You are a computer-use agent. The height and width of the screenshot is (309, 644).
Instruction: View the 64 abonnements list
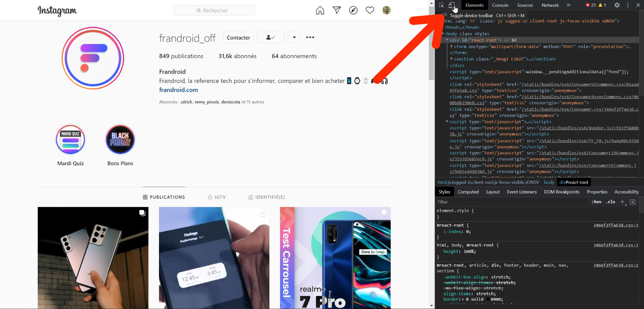click(x=294, y=56)
